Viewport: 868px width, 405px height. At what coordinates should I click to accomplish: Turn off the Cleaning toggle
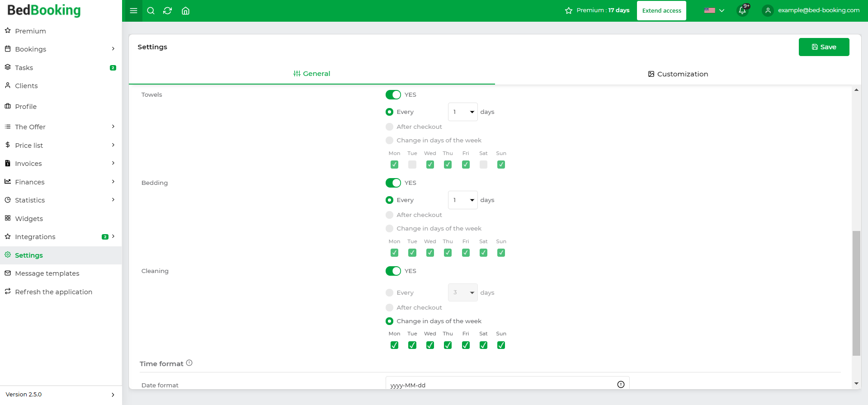(x=393, y=271)
